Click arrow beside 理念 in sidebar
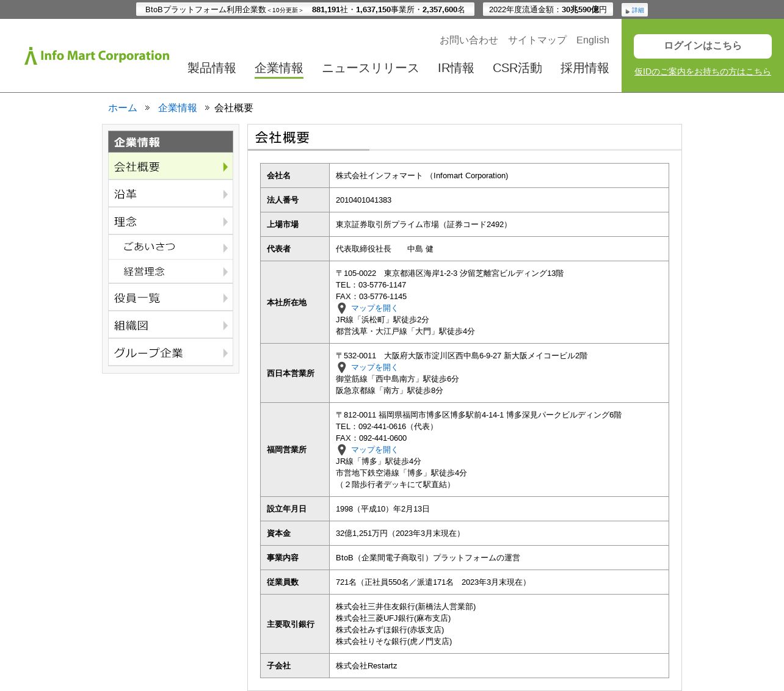This screenshot has height=691, width=784. tap(225, 222)
